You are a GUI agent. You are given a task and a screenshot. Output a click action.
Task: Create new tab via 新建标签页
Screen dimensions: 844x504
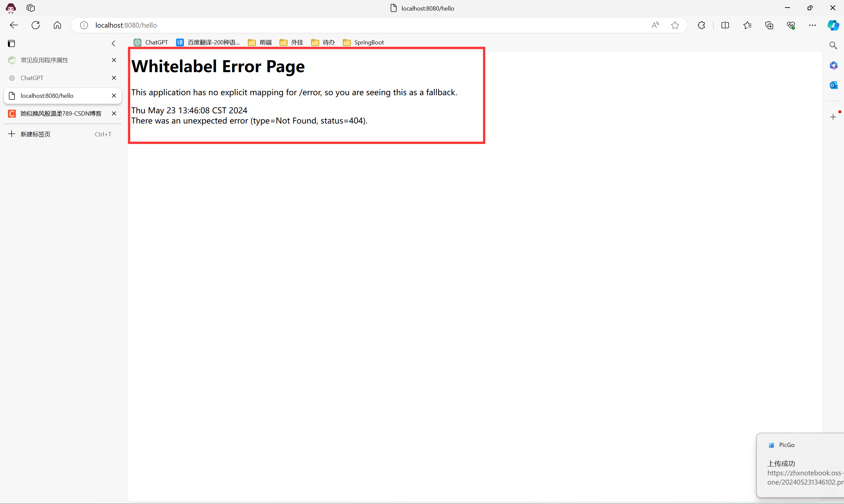click(x=35, y=134)
